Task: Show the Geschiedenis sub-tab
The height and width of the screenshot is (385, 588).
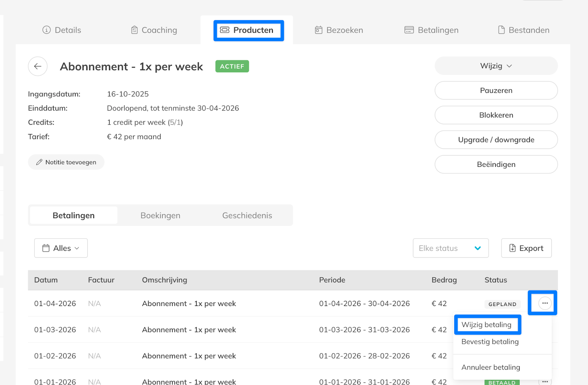Action: click(x=247, y=216)
